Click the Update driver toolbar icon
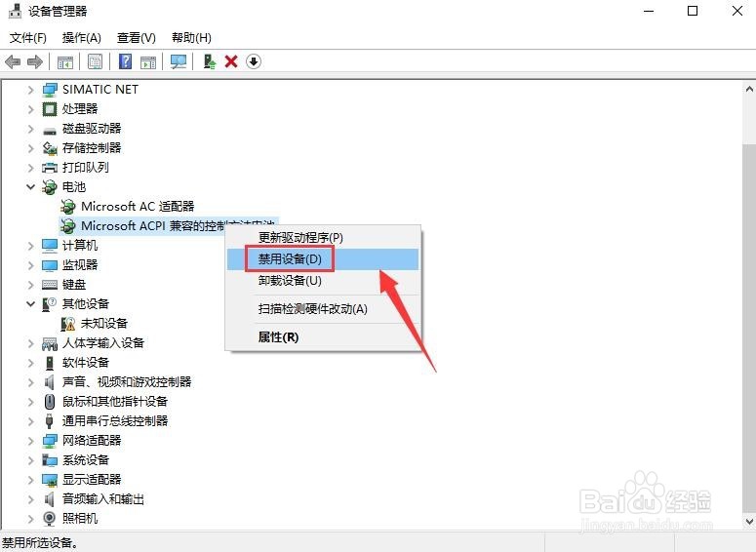 point(210,61)
